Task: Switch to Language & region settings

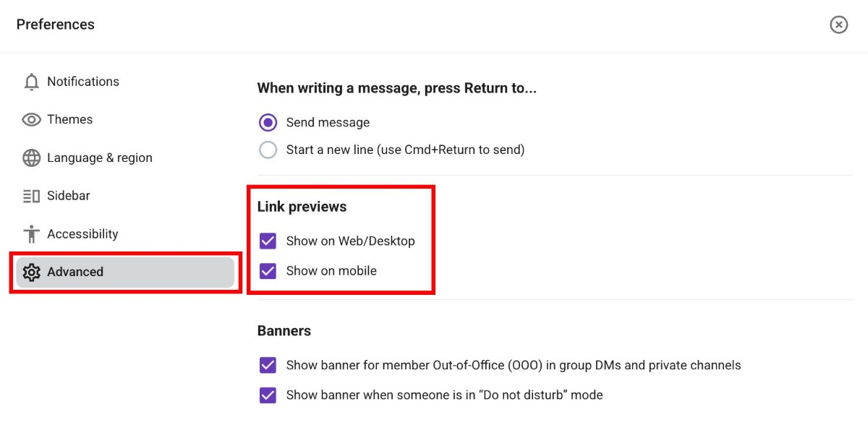Action: [x=100, y=158]
